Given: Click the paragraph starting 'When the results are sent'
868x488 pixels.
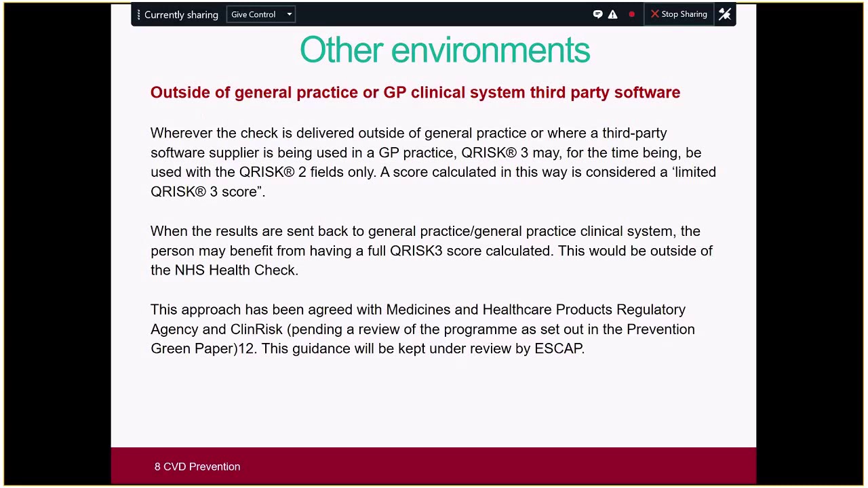Looking at the screenshot, I should point(431,251).
